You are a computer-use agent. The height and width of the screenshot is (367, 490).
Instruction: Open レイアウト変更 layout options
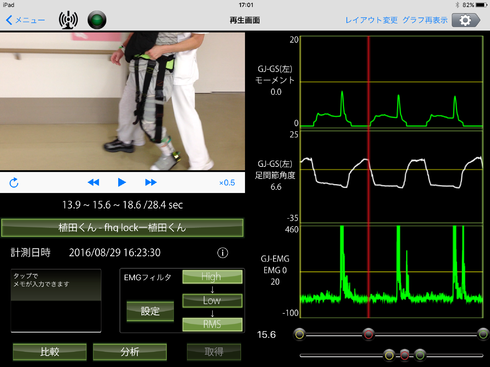[x=371, y=20]
